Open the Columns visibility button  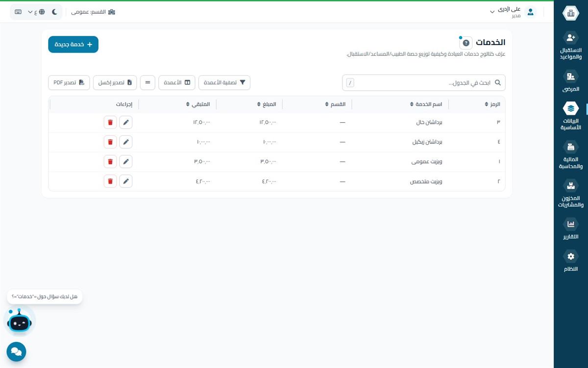pos(177,82)
